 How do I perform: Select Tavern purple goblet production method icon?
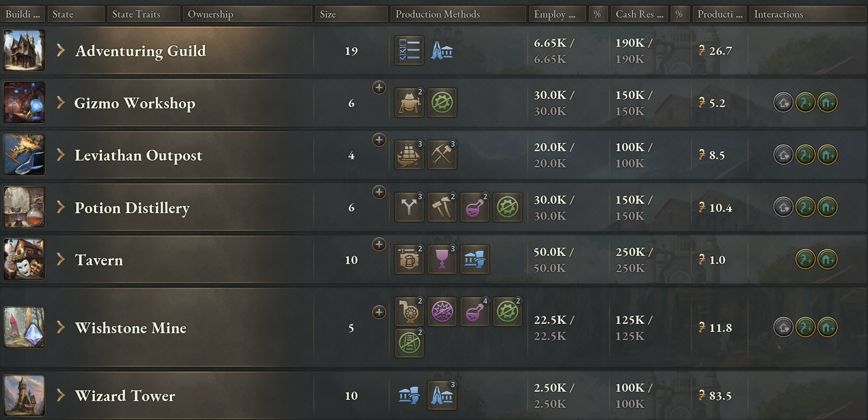[x=442, y=259]
